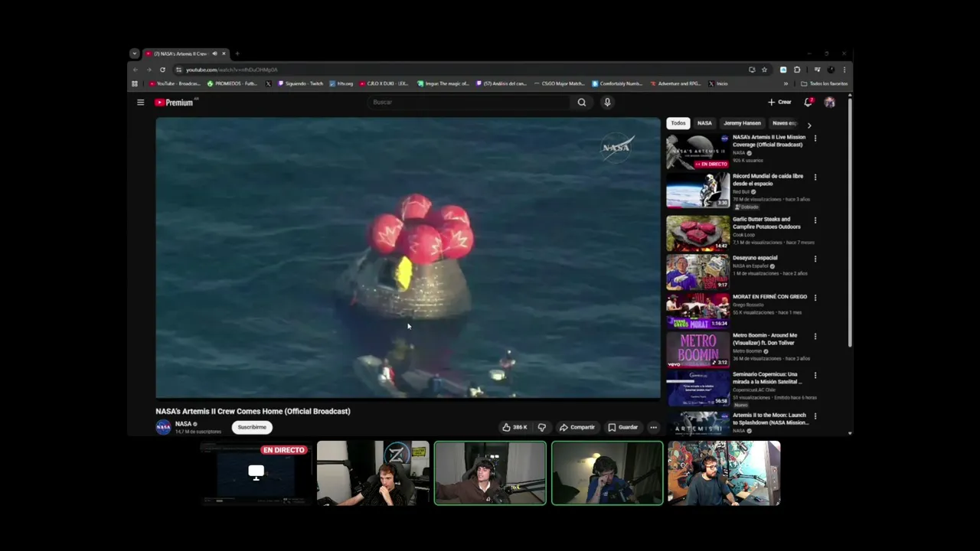The height and width of the screenshot is (551, 980).
Task: Open the NASA channel avatar
Action: point(163,427)
